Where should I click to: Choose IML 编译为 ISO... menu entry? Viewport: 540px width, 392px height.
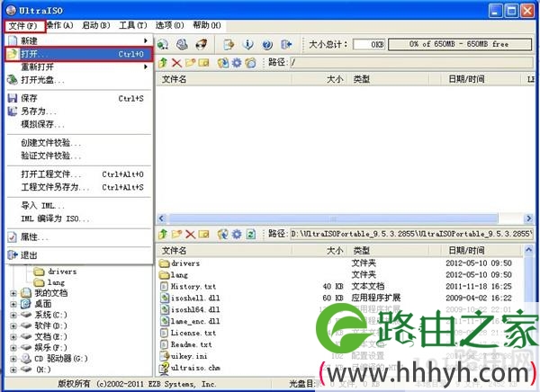tap(79, 218)
